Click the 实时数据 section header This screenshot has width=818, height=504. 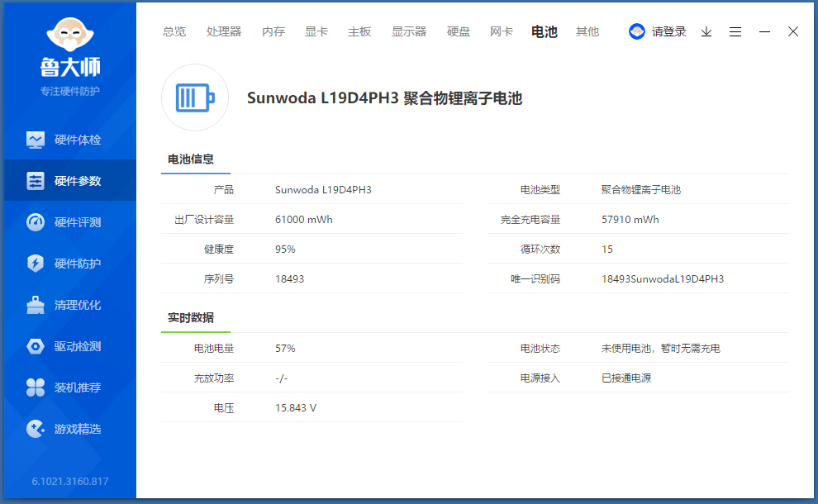coord(191,318)
